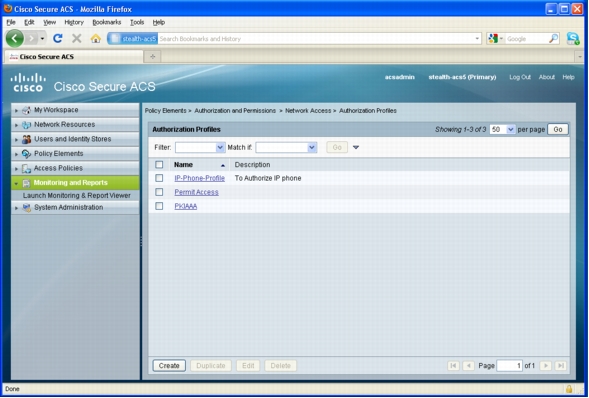Click the System Administration icon
Screen dimensions: 589x398
(x=26, y=208)
